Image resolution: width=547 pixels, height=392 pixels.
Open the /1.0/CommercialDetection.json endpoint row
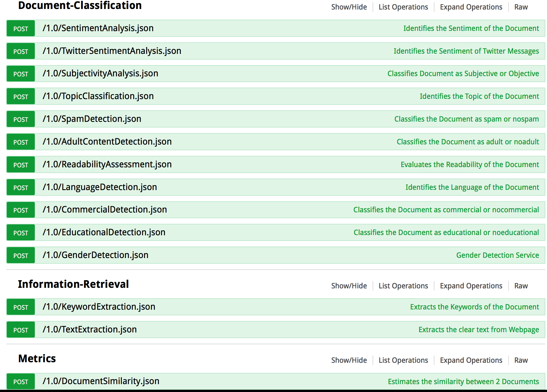click(105, 209)
